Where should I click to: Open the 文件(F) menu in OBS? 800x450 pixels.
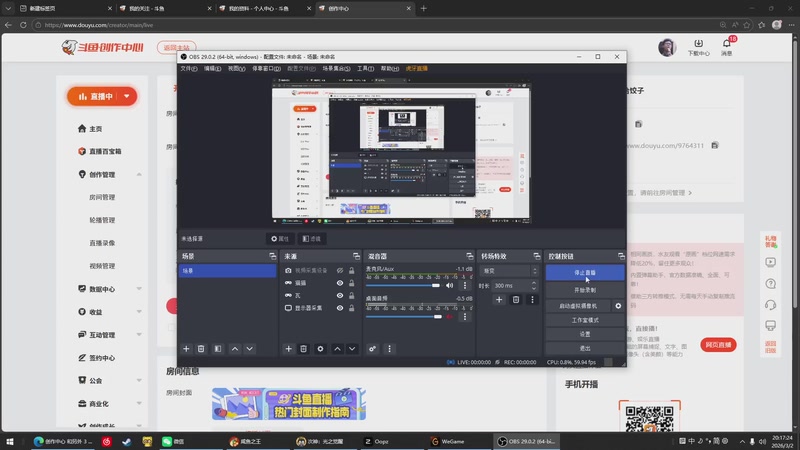point(189,68)
